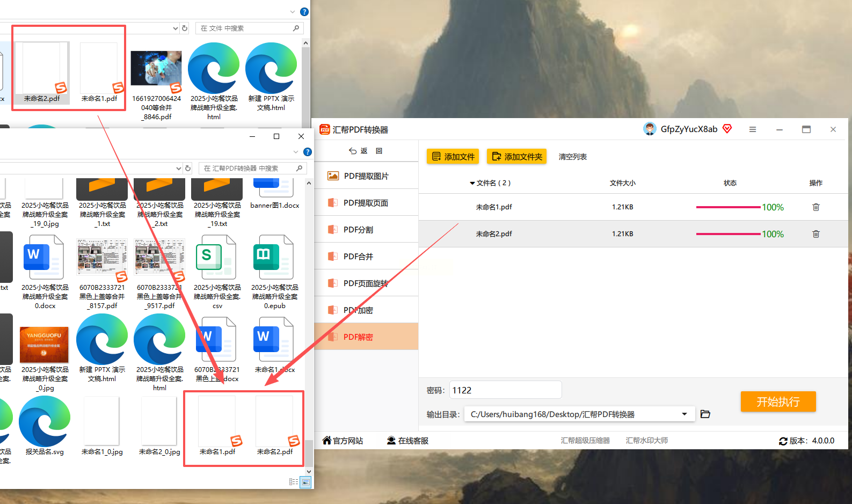Select 报关品名.svg file

click(x=45, y=426)
